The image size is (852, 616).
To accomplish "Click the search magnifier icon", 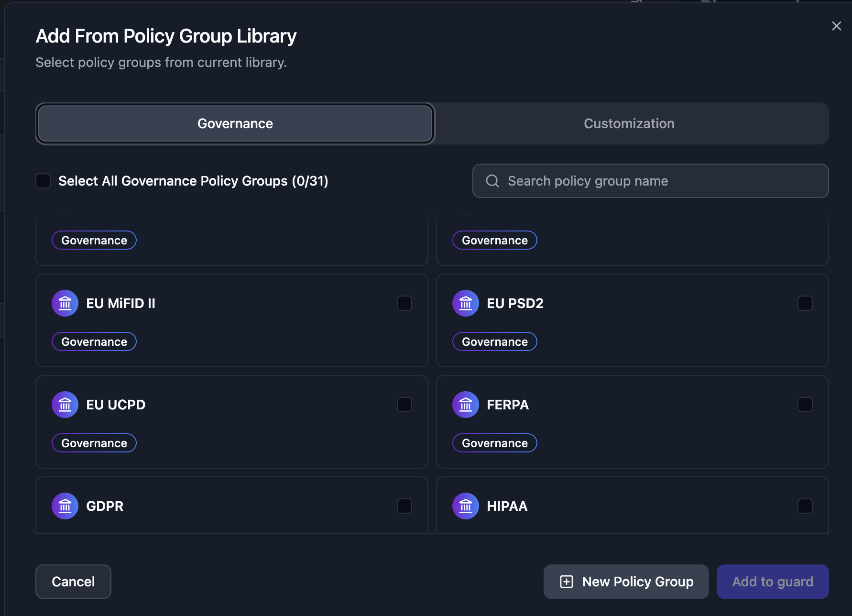I will click(492, 181).
